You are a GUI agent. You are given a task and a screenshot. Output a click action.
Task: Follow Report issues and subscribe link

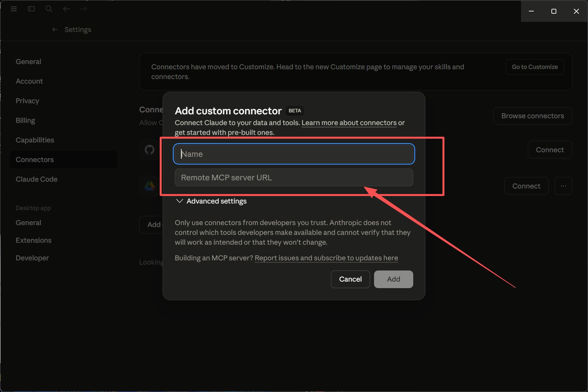[x=326, y=258]
